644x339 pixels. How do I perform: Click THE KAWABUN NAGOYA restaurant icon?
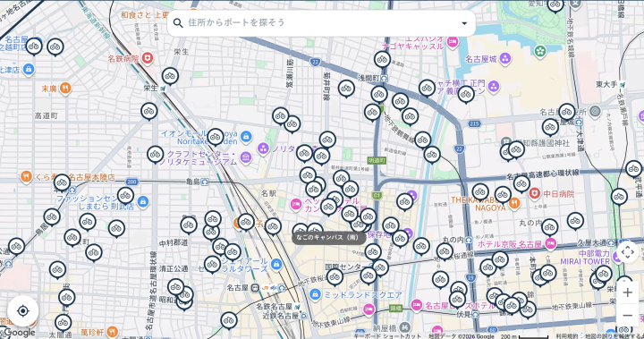(513, 203)
